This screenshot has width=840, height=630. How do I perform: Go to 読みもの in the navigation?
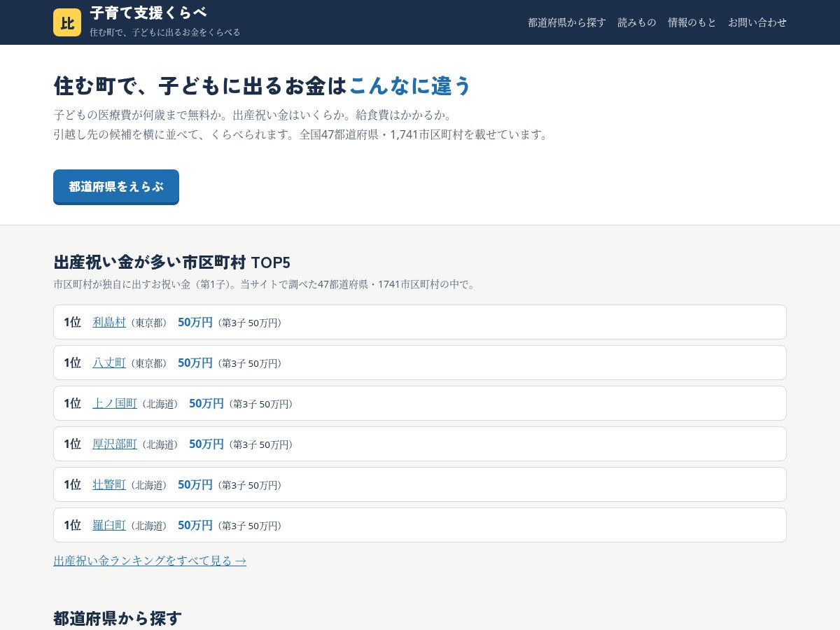(637, 22)
